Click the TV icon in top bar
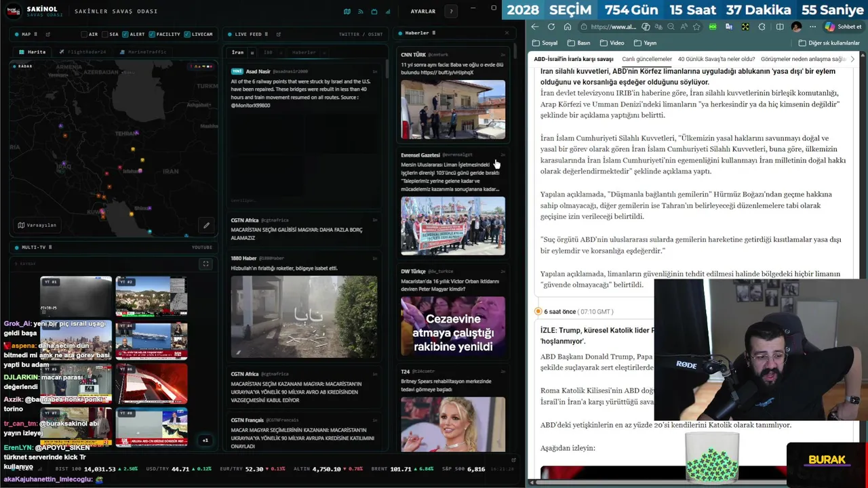The width and height of the screenshot is (868, 488). click(374, 12)
